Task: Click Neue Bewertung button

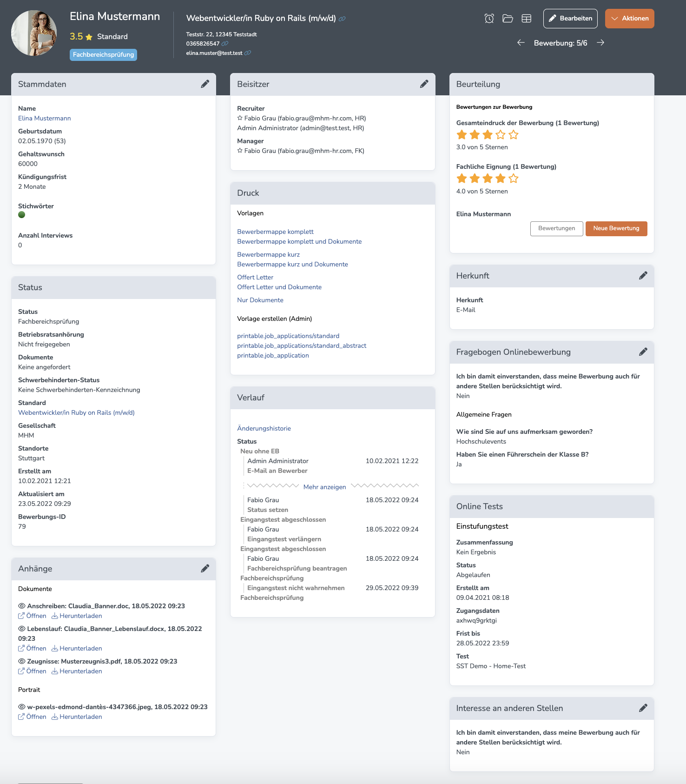Action: coord(616,228)
